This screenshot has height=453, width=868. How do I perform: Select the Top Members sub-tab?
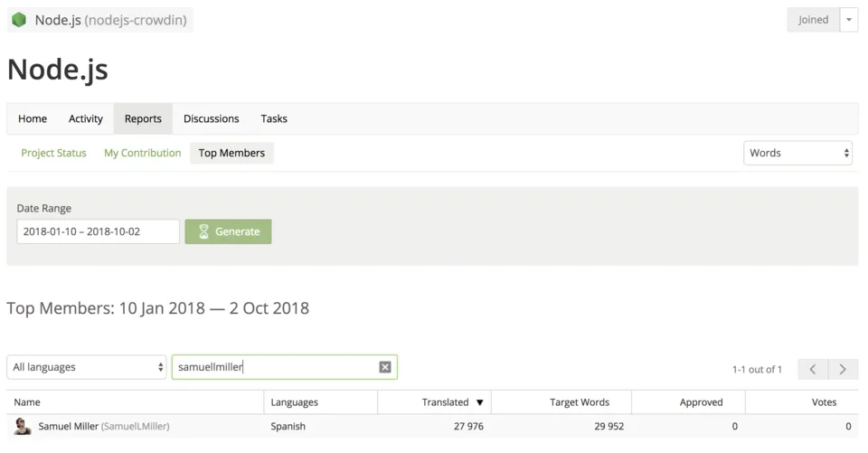232,153
